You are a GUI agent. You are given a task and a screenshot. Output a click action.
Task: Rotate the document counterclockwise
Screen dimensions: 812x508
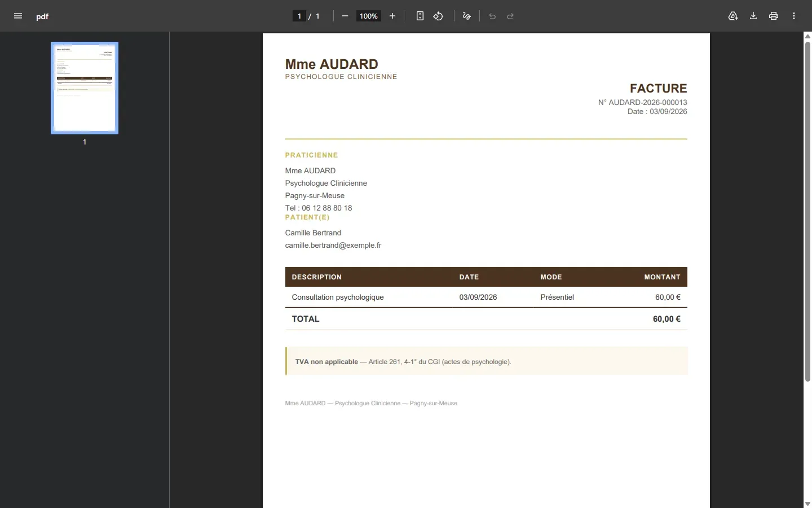pos(438,16)
